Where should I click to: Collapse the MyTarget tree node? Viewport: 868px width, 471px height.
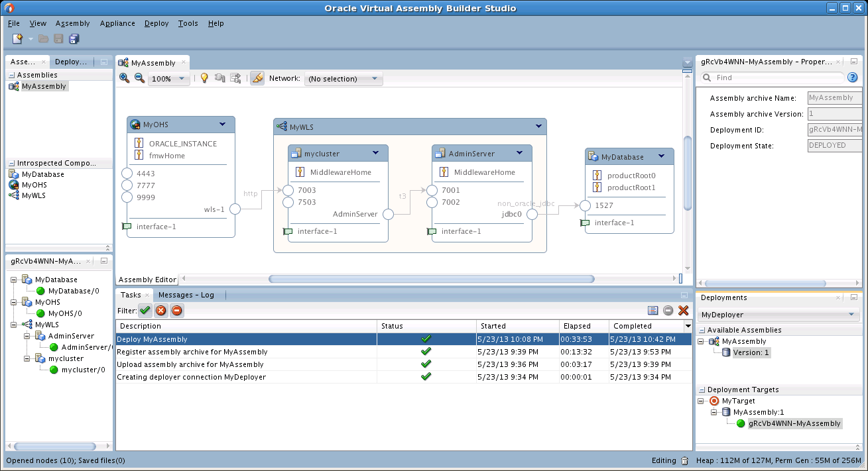click(x=702, y=401)
